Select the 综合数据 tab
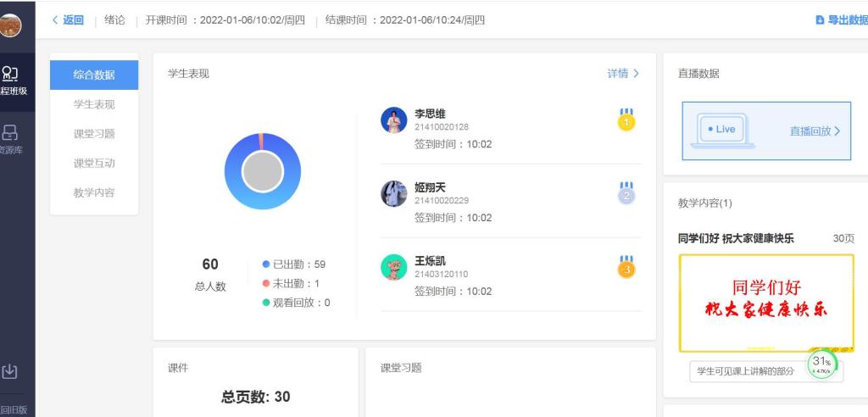This screenshot has height=417, width=868. pyautogui.click(x=94, y=75)
